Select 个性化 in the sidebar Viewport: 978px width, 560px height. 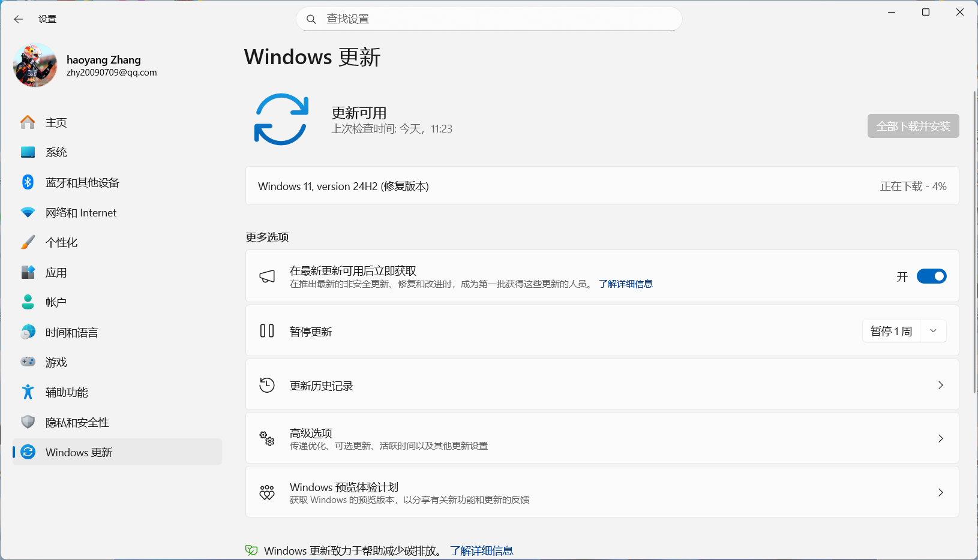(117, 242)
